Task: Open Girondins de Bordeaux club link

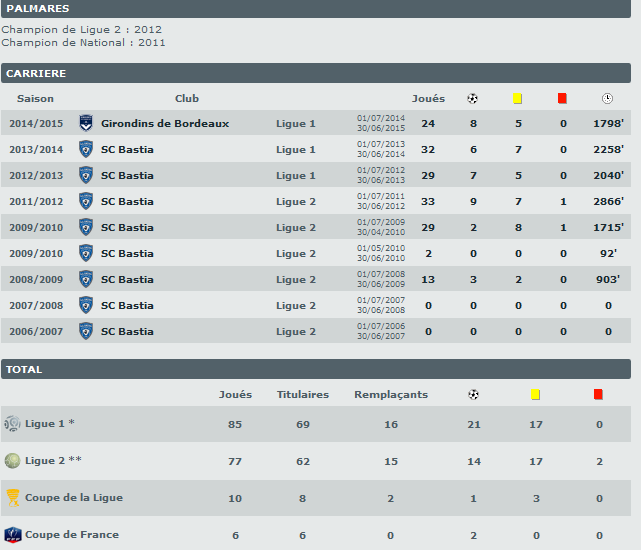Action: (165, 124)
